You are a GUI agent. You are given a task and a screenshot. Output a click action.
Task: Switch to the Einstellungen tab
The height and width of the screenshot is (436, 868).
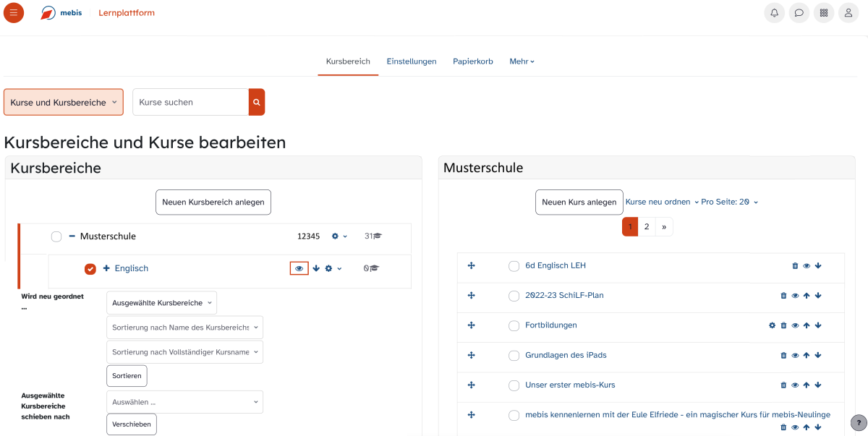[x=412, y=61]
